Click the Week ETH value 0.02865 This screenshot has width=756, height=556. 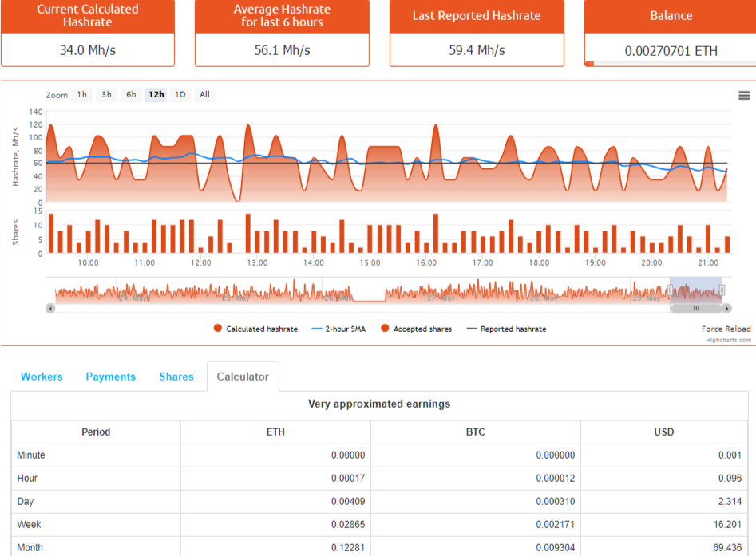pos(347,524)
